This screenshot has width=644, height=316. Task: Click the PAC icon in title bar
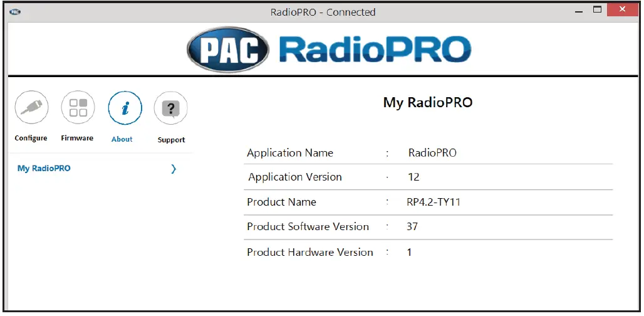tap(15, 12)
